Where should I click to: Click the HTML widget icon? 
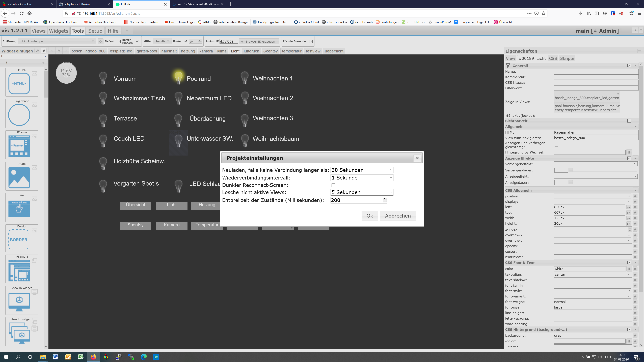[19, 83]
